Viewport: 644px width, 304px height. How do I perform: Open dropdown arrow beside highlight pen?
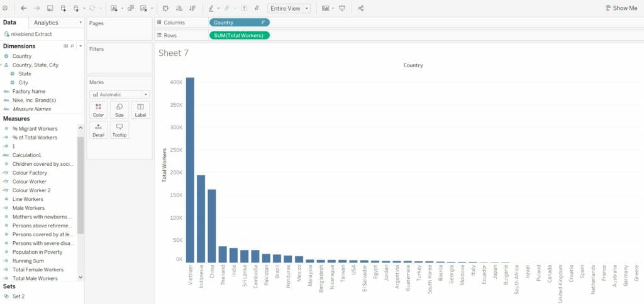[218, 8]
